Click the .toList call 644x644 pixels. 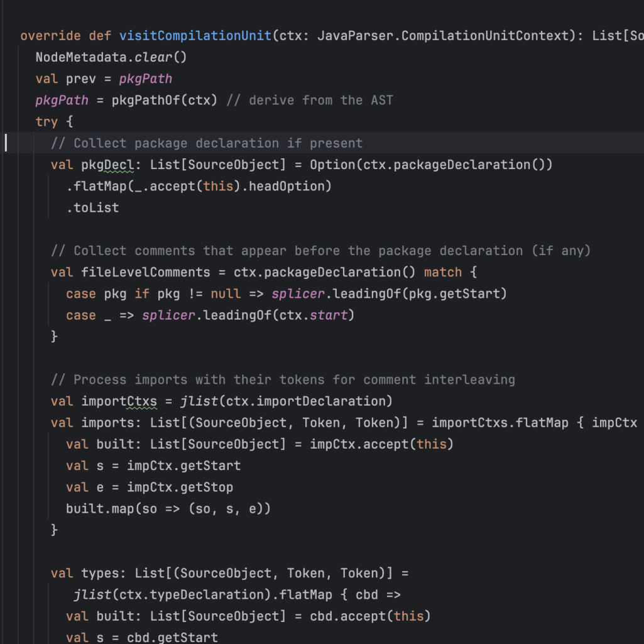[x=92, y=207]
